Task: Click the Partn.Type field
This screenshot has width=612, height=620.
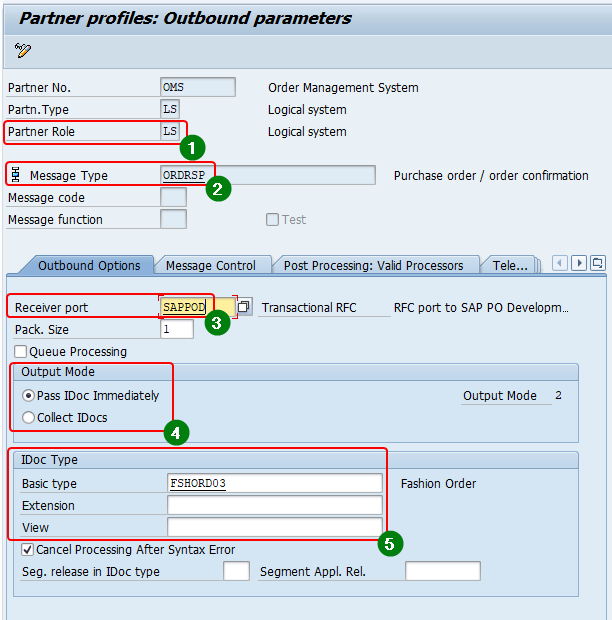Action: (170, 109)
